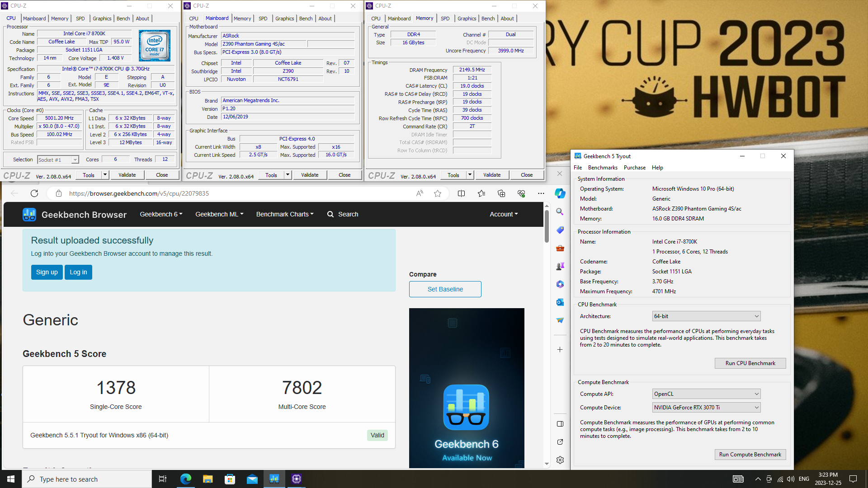Open Microsoft 365 in Edge sidebar
The height and width of the screenshot is (488, 868).
click(x=560, y=284)
